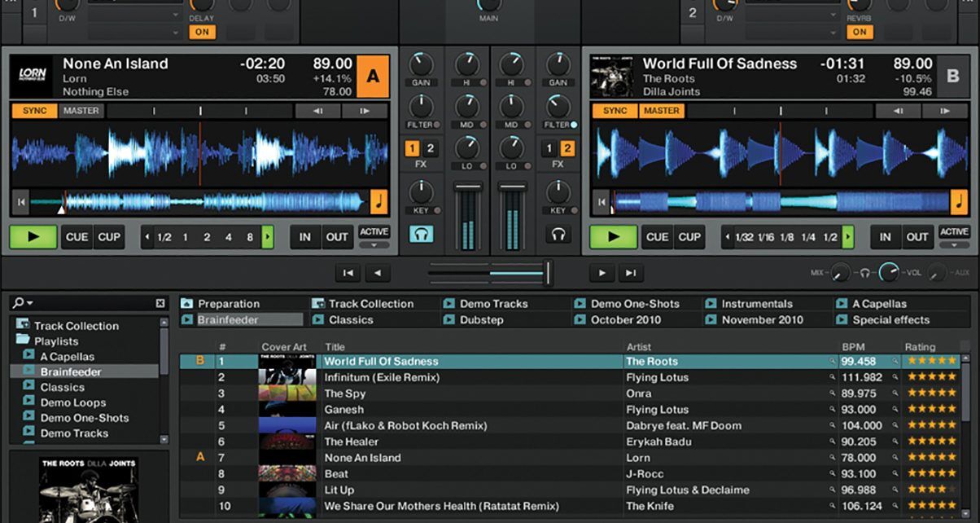Click the CUP button on Deck B
Viewport: 980px width, 523px height.
(689, 237)
